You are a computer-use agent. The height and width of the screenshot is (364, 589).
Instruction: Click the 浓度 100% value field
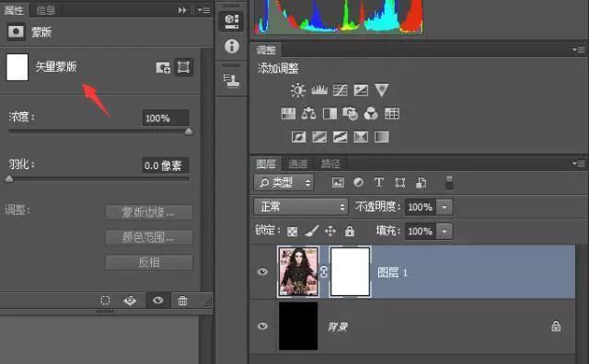tap(166, 118)
